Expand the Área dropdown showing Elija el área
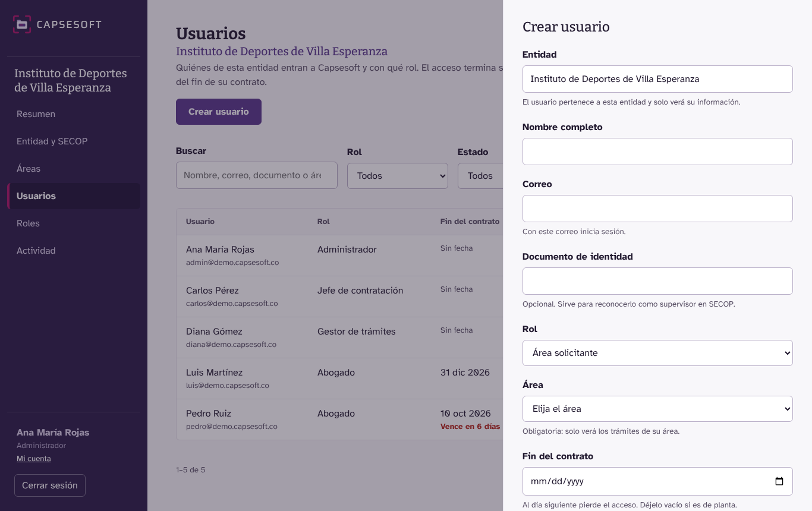 pyautogui.click(x=657, y=409)
